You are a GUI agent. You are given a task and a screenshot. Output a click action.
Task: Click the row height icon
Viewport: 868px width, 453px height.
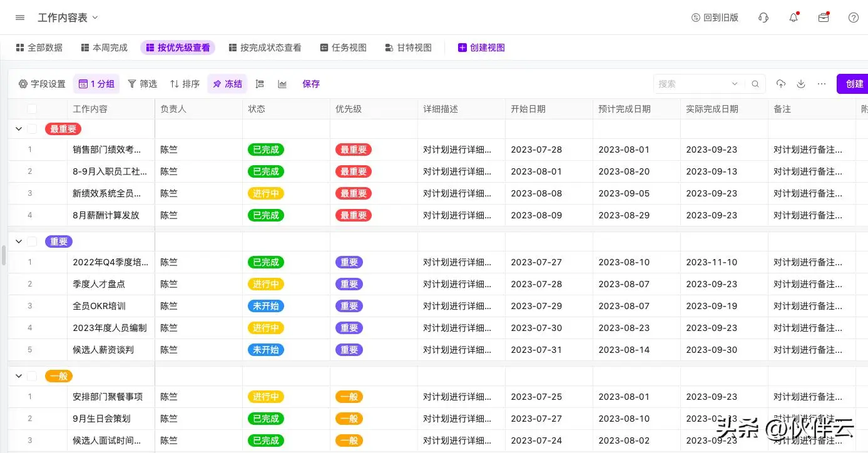tap(260, 84)
